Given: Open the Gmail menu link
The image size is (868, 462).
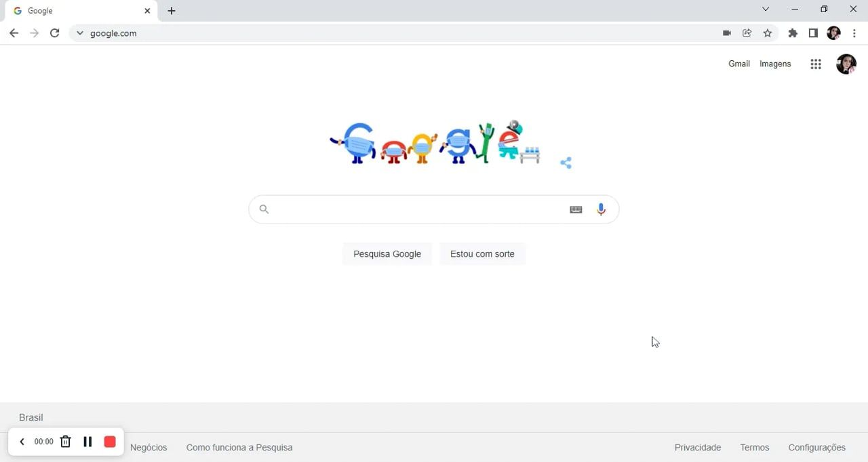Looking at the screenshot, I should (738, 64).
